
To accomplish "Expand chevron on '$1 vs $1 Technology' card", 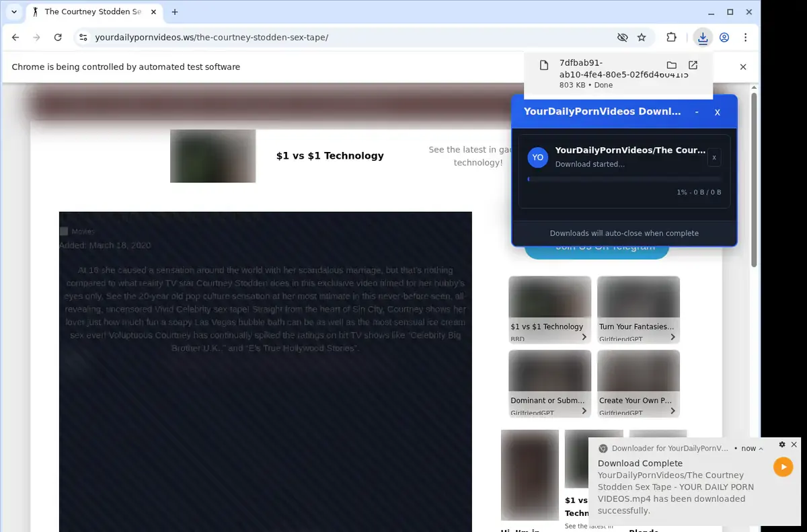I will (584, 337).
